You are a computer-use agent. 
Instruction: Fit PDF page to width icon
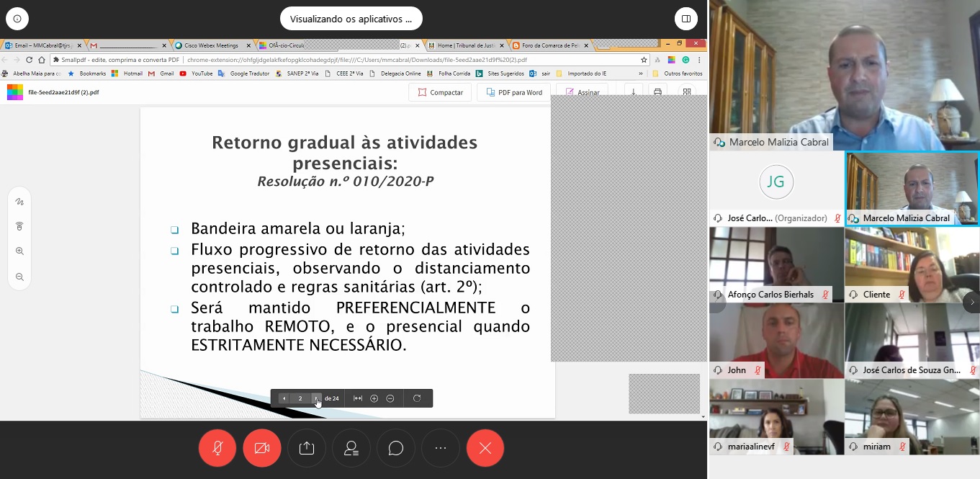pos(358,398)
